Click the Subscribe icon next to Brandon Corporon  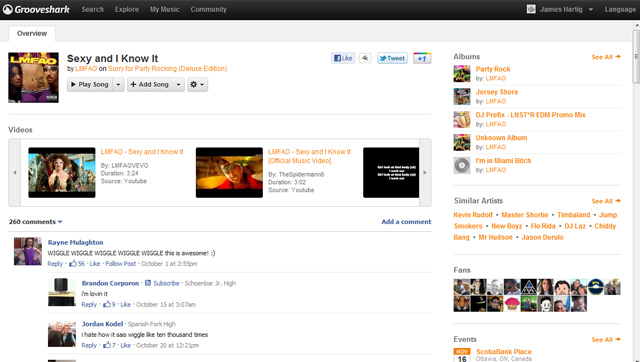point(148,283)
